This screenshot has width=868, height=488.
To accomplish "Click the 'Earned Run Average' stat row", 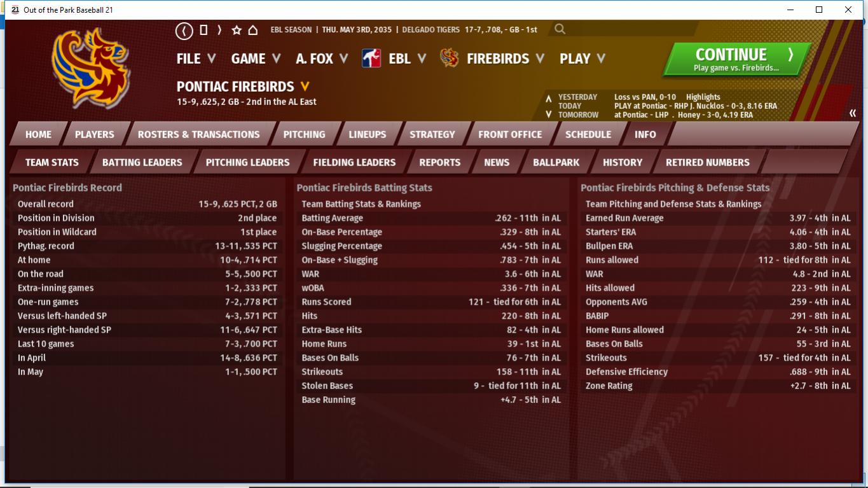I will (x=719, y=218).
